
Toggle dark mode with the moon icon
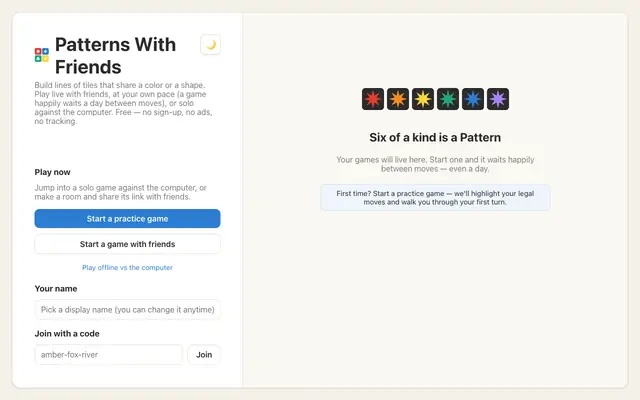[x=211, y=44]
